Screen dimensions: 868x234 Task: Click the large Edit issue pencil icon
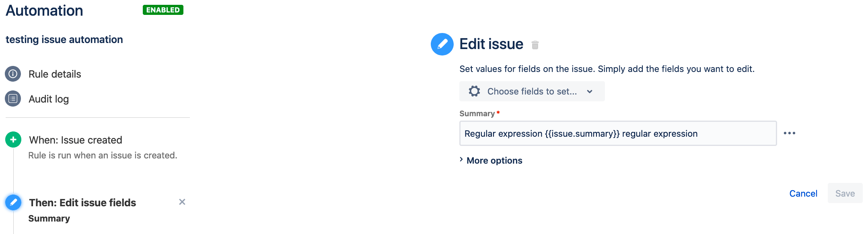442,44
